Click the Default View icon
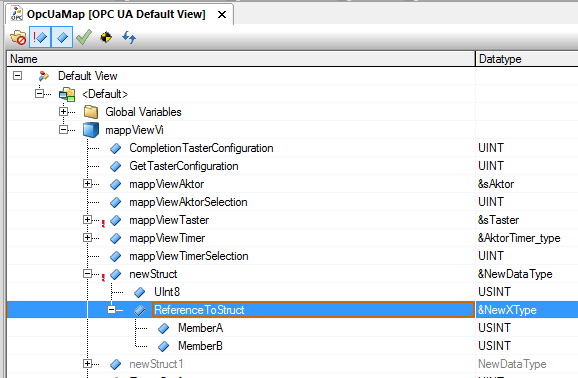Viewport: 578px width, 378px height. pos(43,76)
